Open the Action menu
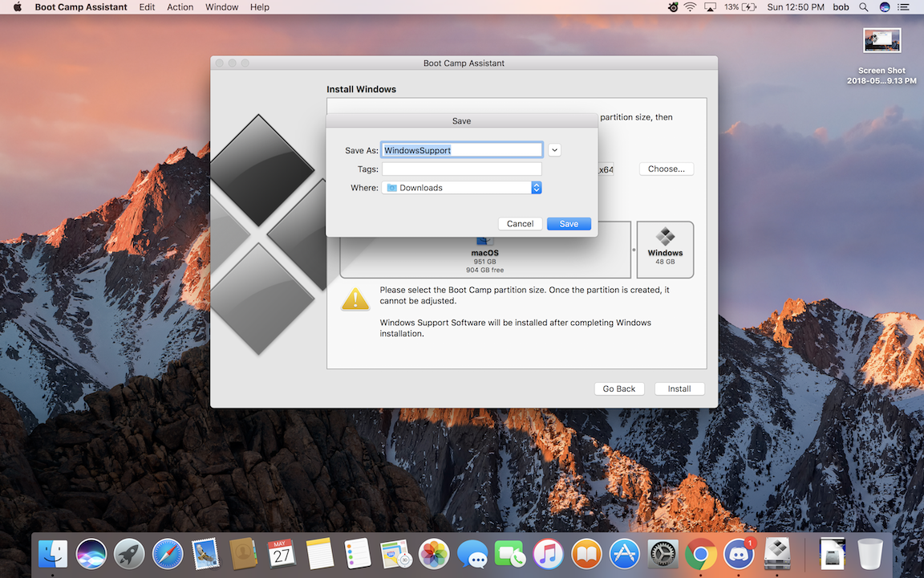Image resolution: width=924 pixels, height=578 pixels. tap(180, 7)
